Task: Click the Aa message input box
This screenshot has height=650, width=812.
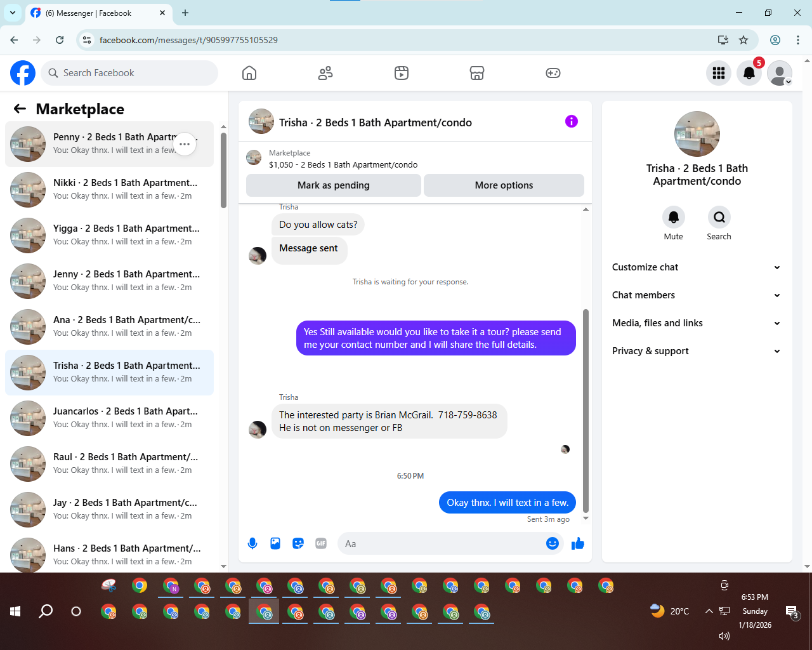Action: 443,544
